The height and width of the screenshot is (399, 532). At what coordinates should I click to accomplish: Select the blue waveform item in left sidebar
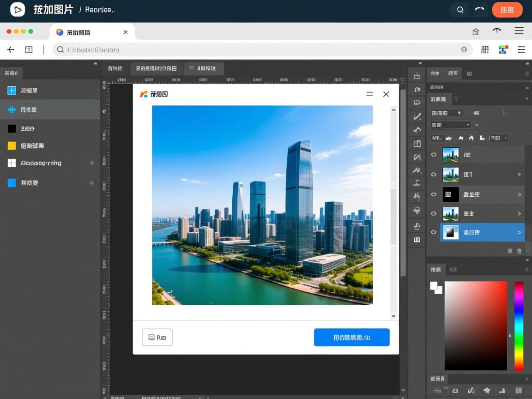point(12,109)
